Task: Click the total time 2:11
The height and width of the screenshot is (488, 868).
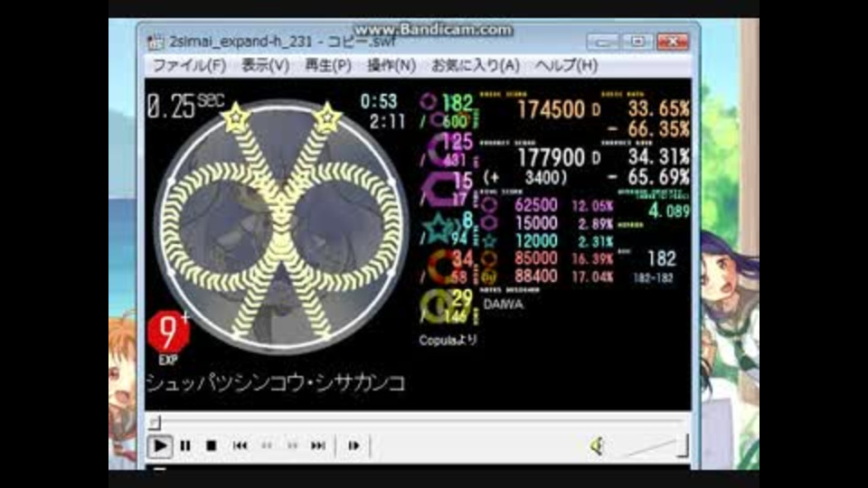Action: 387,121
